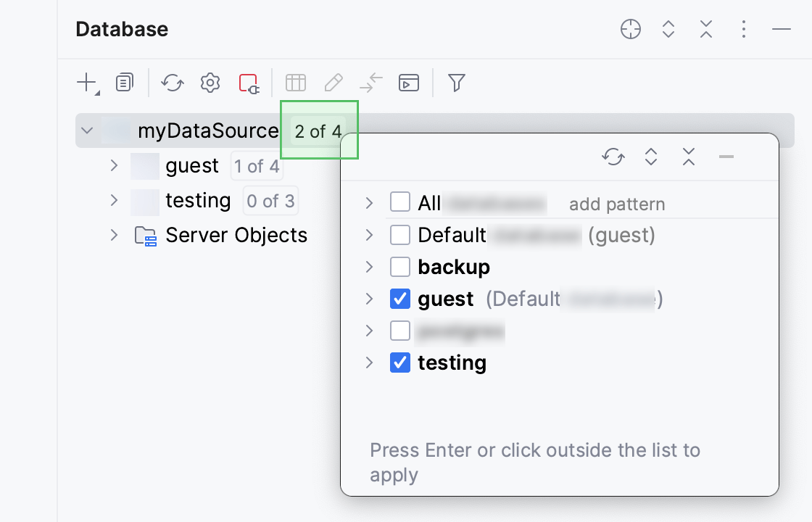Image resolution: width=812 pixels, height=522 pixels.
Task: Expand all items in the schema popup
Action: point(651,157)
